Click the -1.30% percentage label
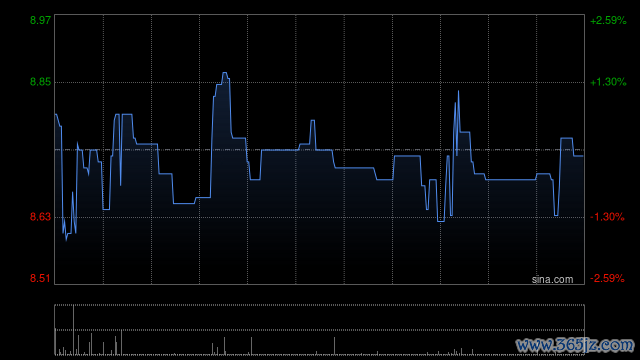Image resolution: width=640 pixels, height=360 pixels. [607, 217]
